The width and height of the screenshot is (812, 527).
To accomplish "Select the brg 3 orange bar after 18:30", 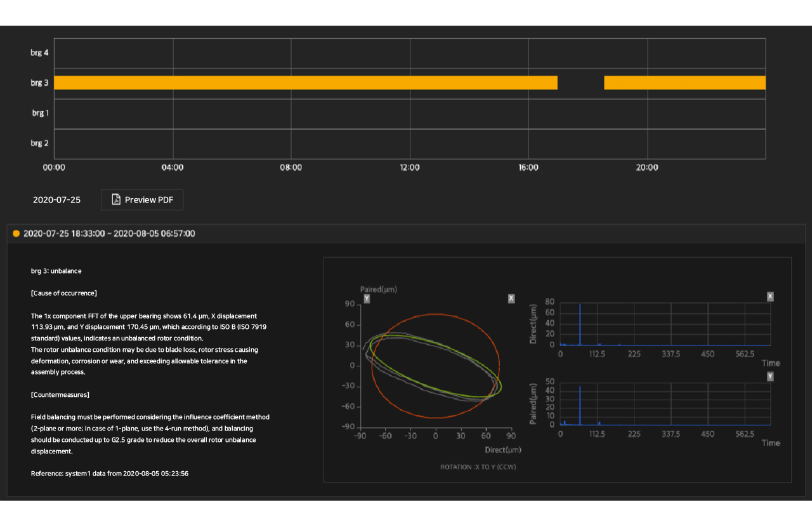I will 684,83.
